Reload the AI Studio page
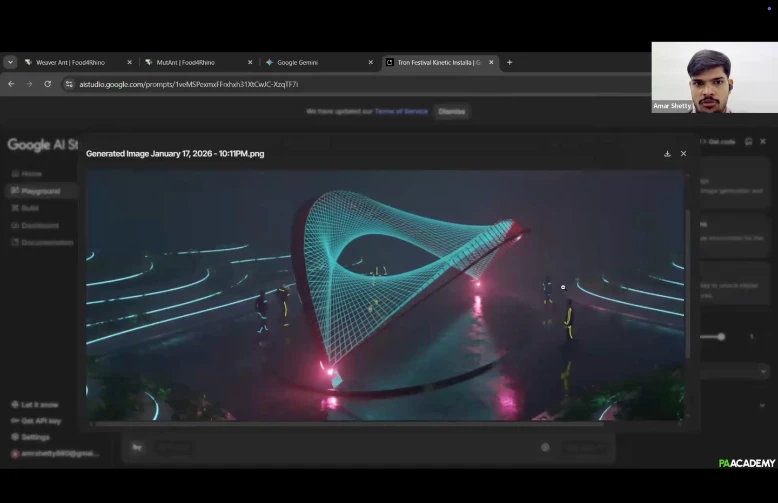 pos(47,84)
